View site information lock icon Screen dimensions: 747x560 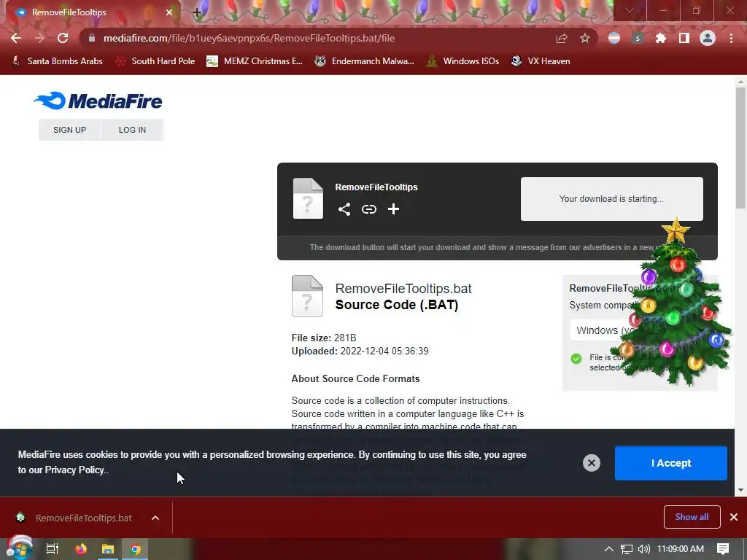(92, 38)
